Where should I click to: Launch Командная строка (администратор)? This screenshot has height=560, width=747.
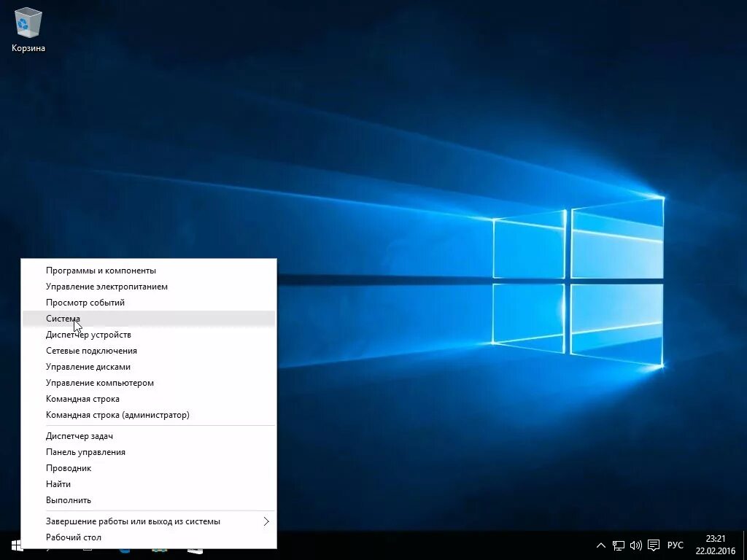pyautogui.click(x=149, y=415)
